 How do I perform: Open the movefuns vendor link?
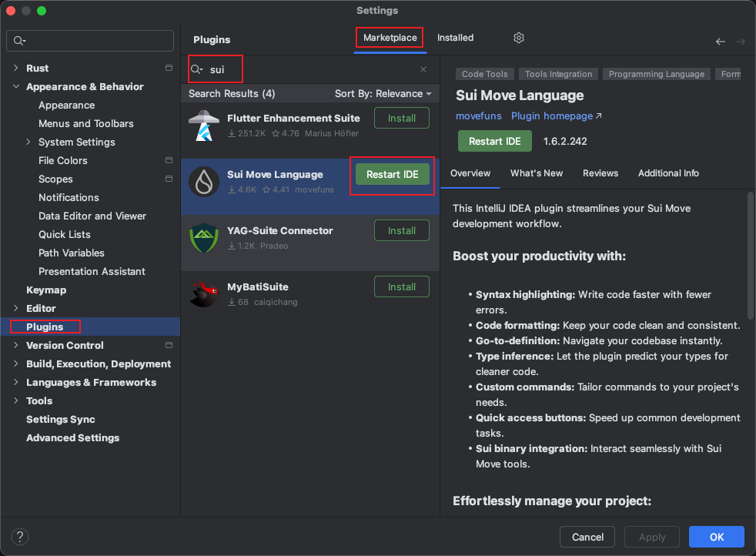coord(478,116)
